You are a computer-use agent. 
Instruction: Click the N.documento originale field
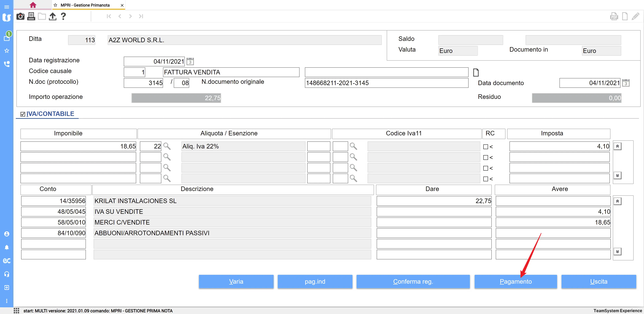[386, 83]
